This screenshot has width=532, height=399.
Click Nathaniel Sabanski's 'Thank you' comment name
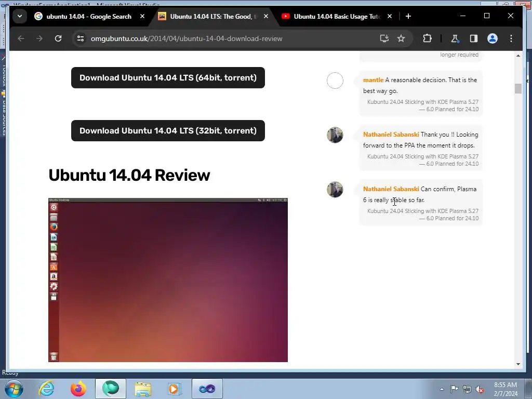[391, 135]
